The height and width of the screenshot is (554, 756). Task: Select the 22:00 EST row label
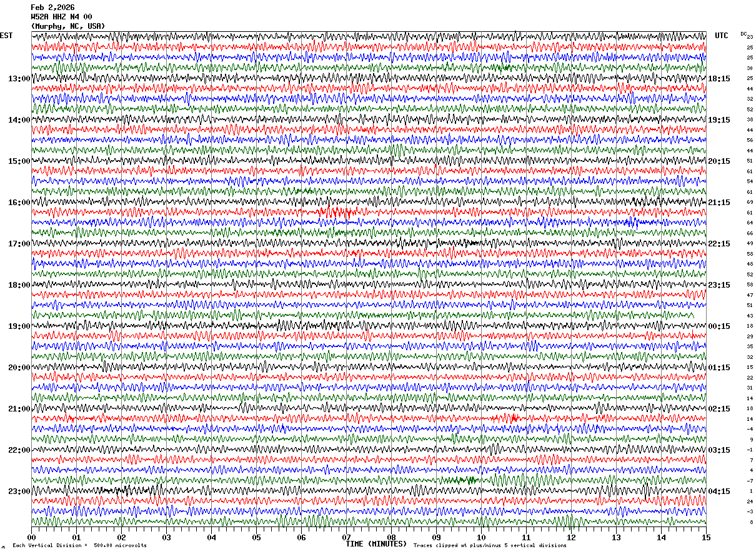click(19, 450)
